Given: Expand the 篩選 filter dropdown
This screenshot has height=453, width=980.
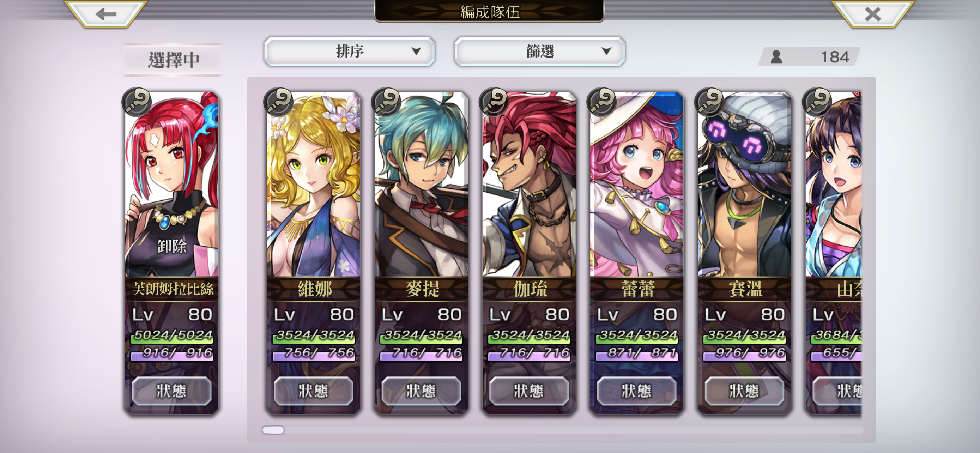Looking at the screenshot, I should 539,52.
